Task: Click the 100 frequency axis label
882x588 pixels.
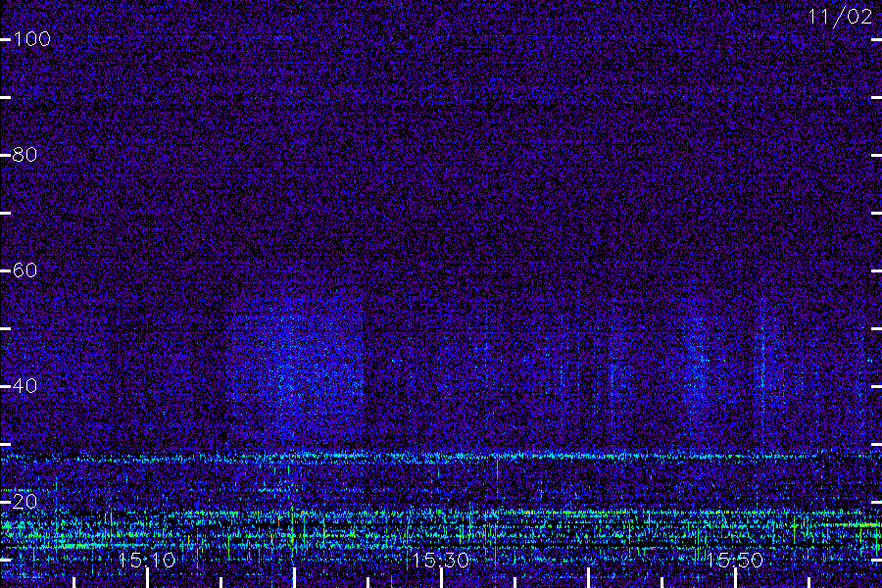Action: pos(32,39)
